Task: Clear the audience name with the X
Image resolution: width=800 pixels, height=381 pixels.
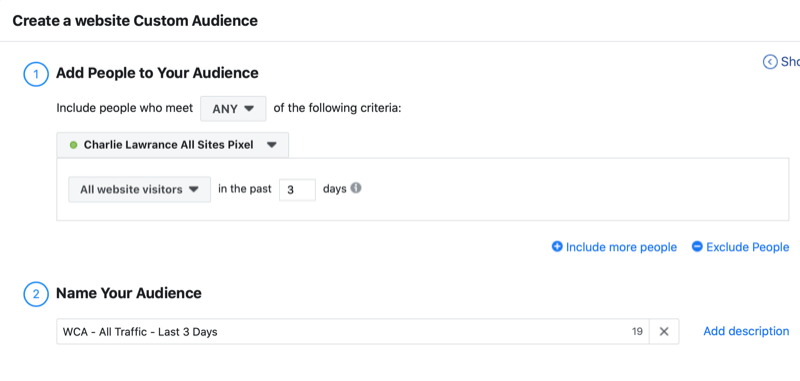Action: pyautogui.click(x=664, y=332)
